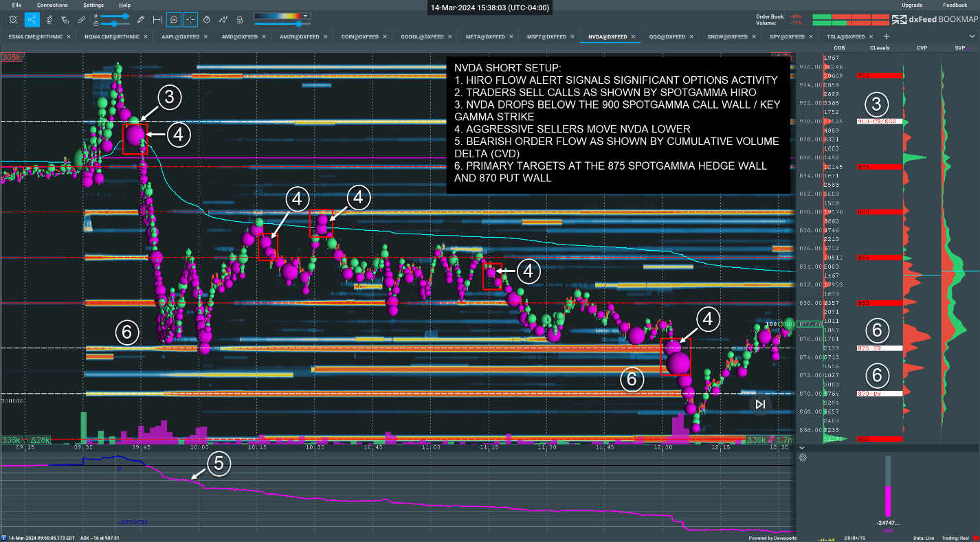This screenshot has width=980, height=542.
Task: Open the heatmap color gradient dropdown
Action: (x=305, y=16)
